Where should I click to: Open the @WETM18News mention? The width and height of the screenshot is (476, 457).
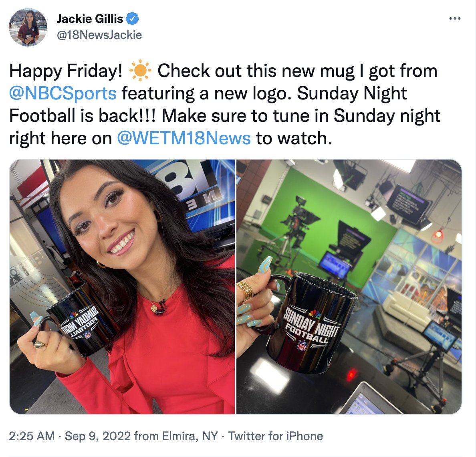[x=184, y=138]
